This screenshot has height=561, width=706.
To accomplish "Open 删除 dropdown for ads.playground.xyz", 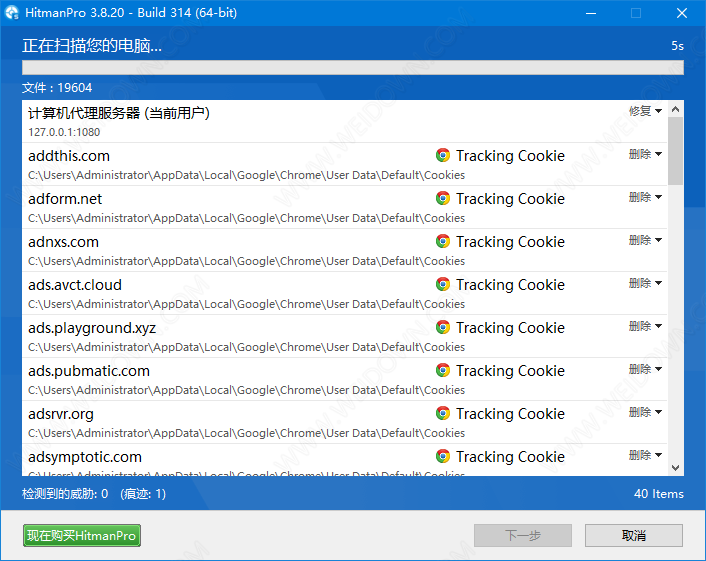I will coord(645,326).
